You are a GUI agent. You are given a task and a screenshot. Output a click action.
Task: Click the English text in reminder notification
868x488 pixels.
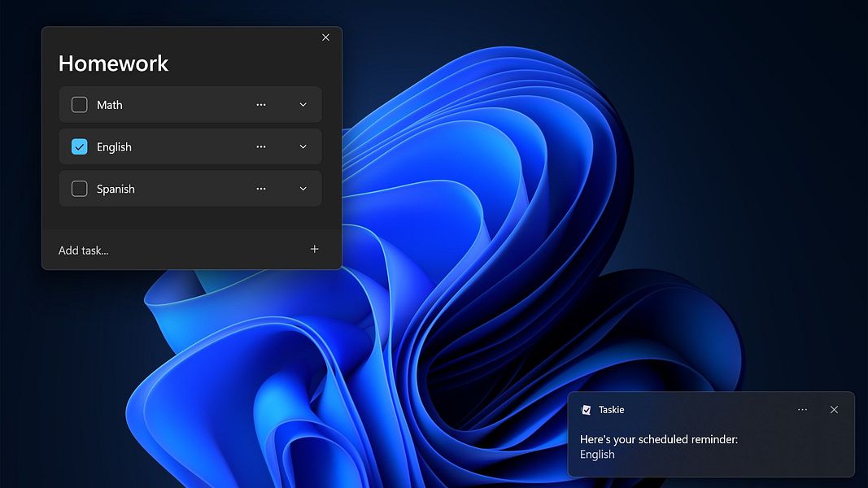click(597, 455)
